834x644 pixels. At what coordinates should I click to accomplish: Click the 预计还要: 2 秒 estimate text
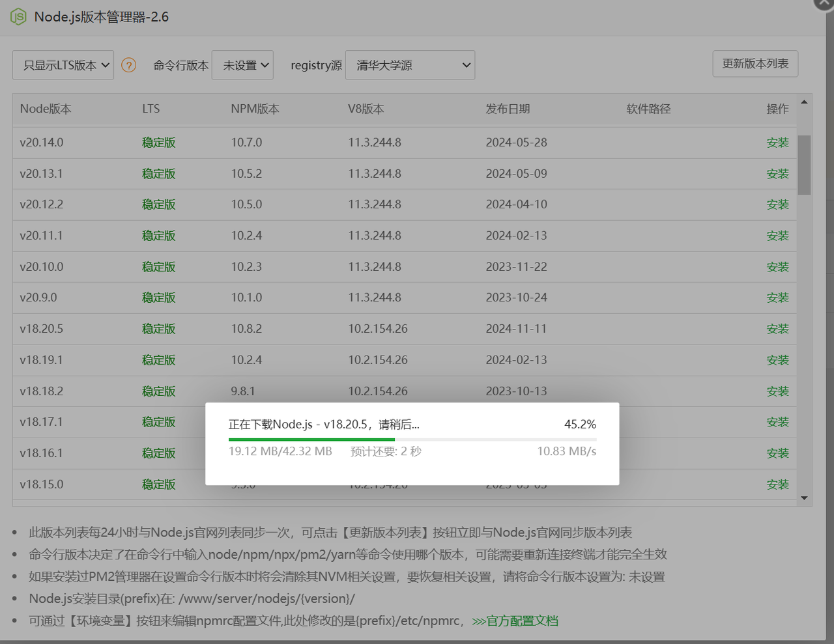[386, 451]
